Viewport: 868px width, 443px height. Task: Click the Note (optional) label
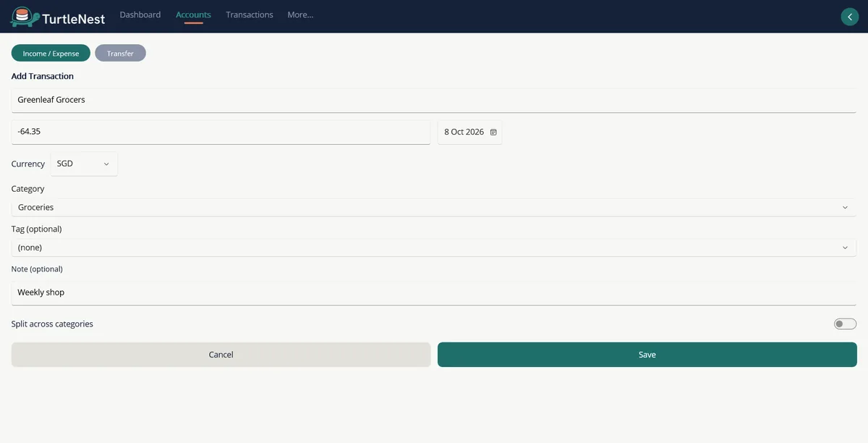pyautogui.click(x=37, y=269)
